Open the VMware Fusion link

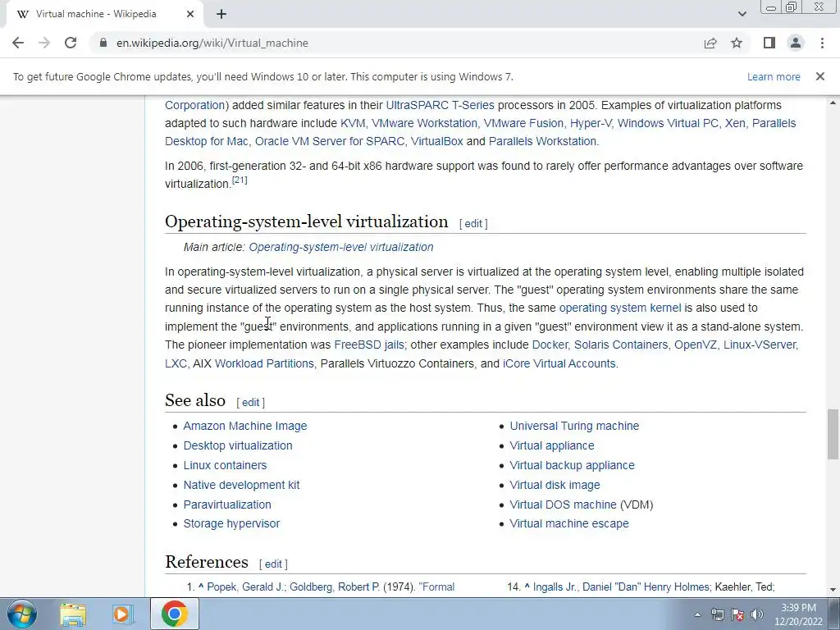coord(523,123)
